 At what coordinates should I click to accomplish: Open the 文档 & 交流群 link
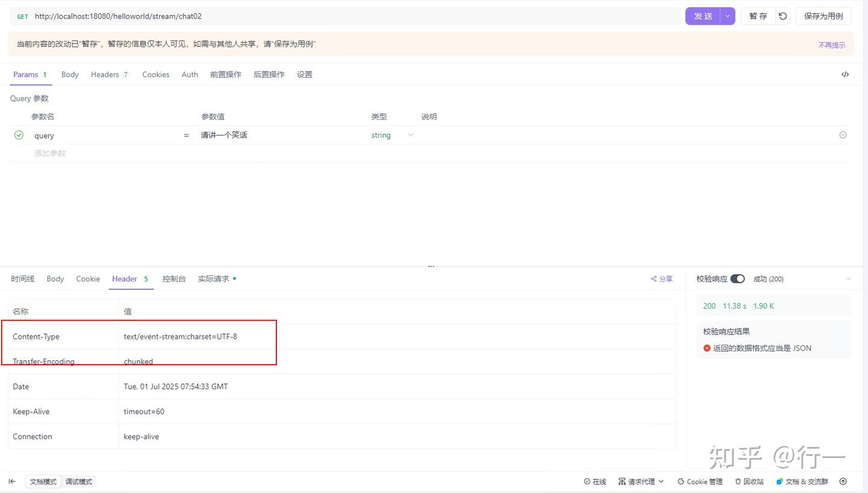coord(802,481)
